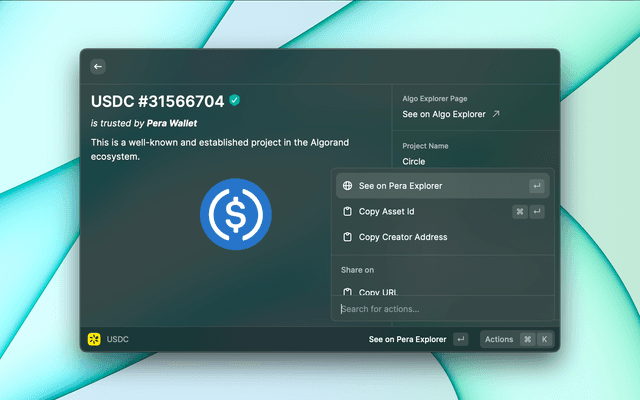Image resolution: width=640 pixels, height=400 pixels.
Task: Click the large USDC coin logo
Action: pos(235,213)
